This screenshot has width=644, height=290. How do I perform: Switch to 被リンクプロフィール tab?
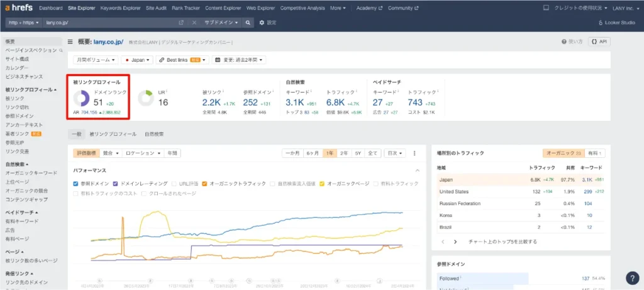(113, 134)
